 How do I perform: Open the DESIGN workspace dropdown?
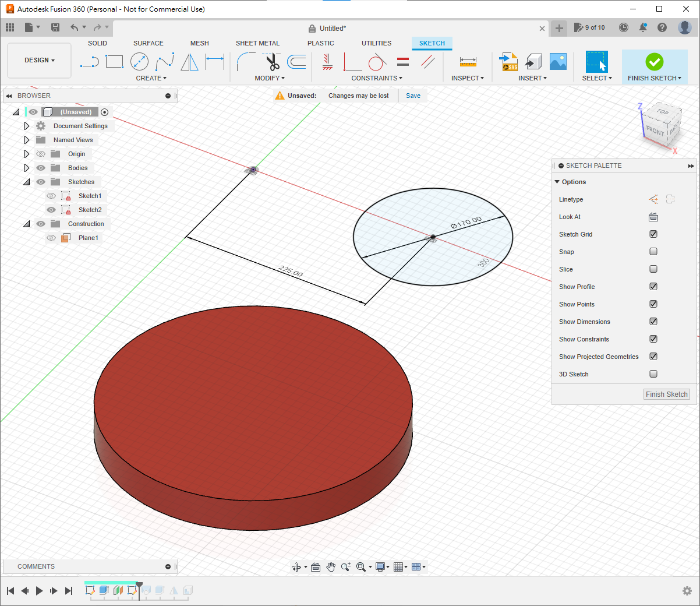(x=40, y=61)
